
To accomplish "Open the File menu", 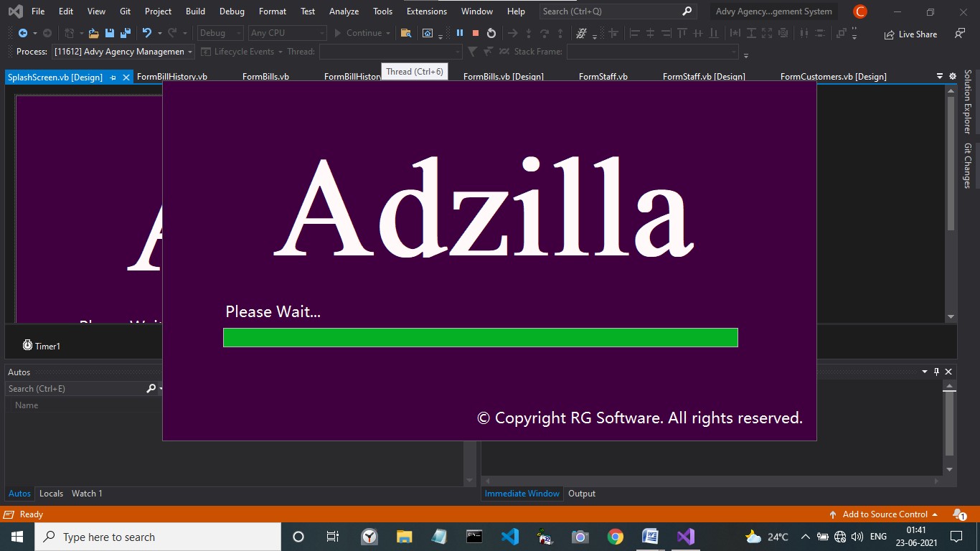I will point(38,11).
